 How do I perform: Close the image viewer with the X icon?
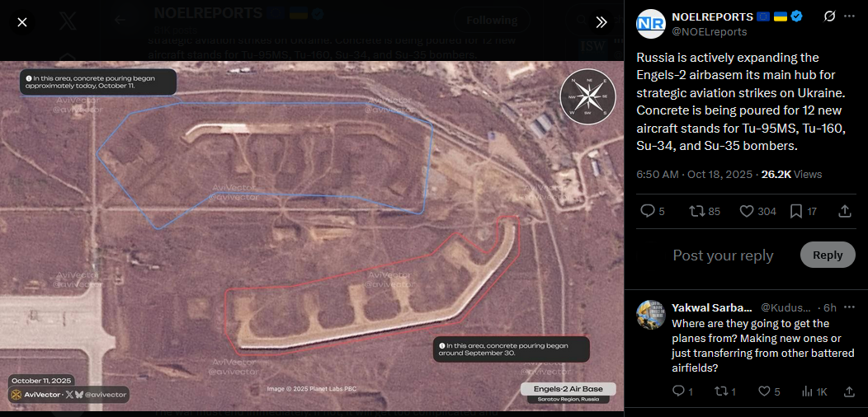pos(22,22)
